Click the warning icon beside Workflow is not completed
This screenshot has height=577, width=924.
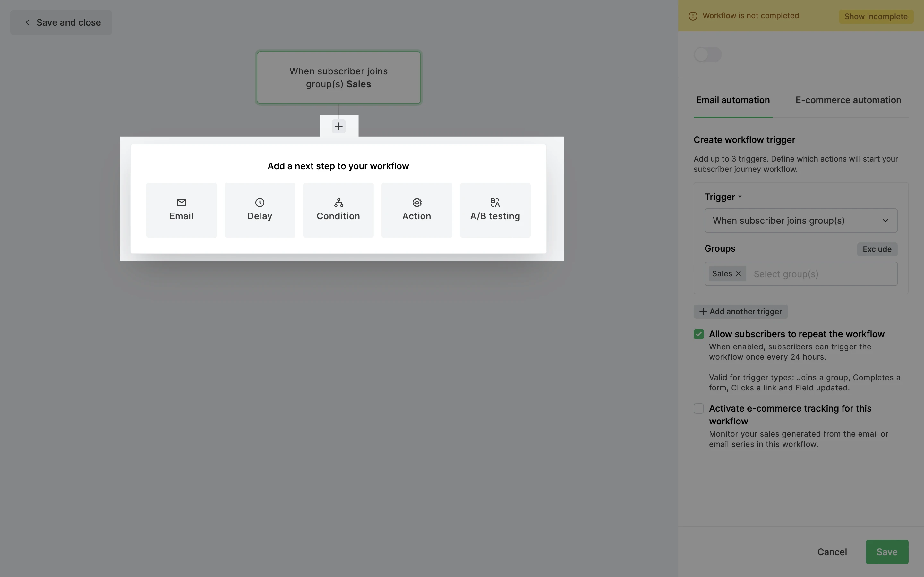[693, 16]
